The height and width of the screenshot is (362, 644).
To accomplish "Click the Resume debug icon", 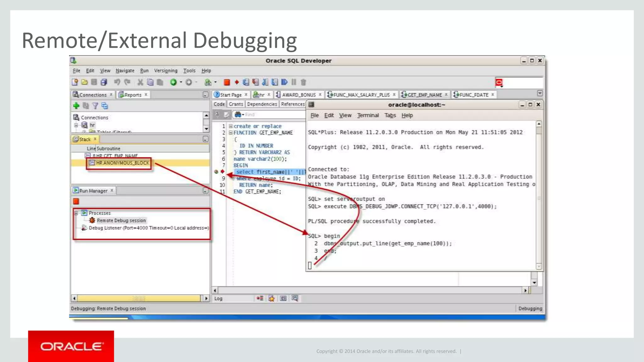I will pos(284,82).
